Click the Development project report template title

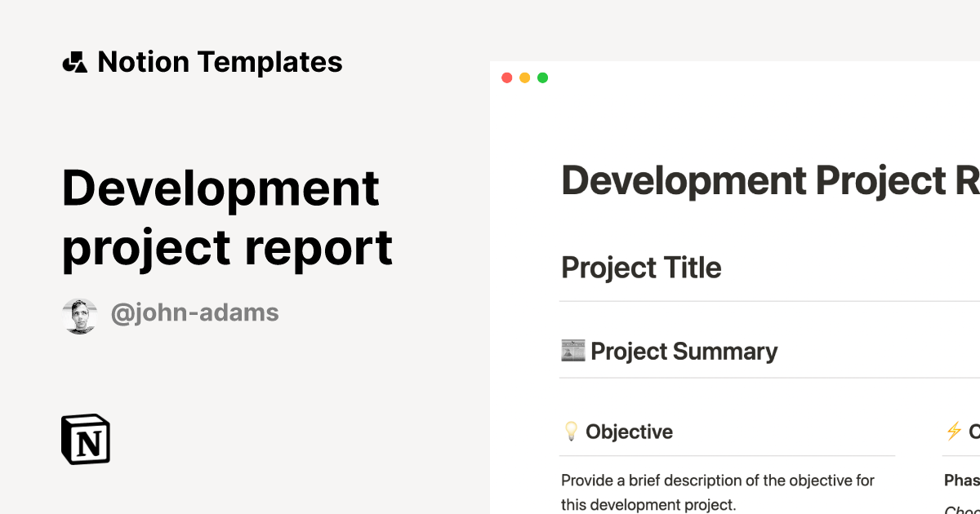227,219
